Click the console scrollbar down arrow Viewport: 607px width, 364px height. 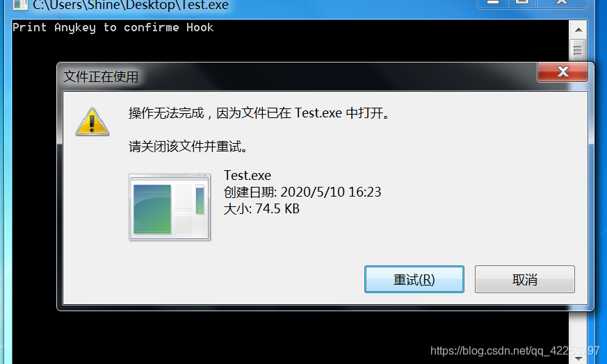click(x=578, y=358)
